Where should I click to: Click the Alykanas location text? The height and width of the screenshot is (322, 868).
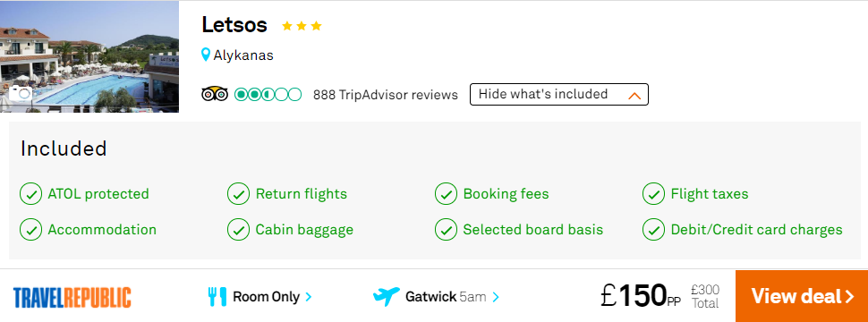click(x=243, y=55)
